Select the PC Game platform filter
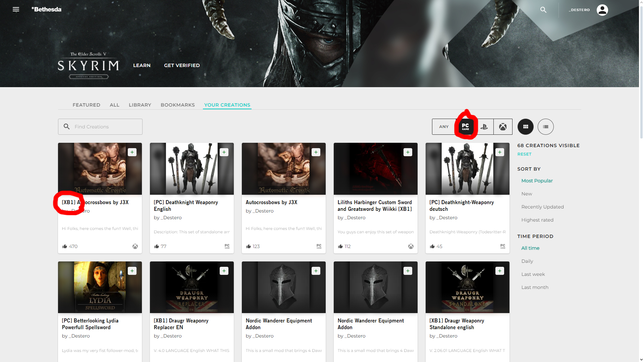 466,127
